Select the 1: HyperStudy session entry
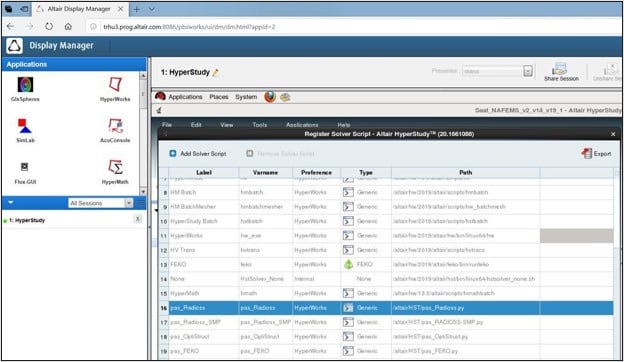 click(x=27, y=220)
